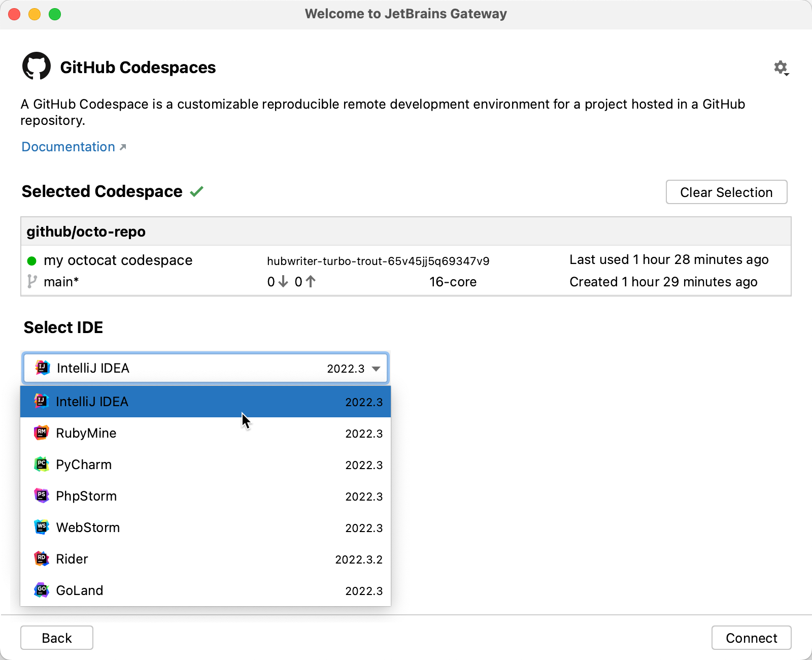Open the settings gear icon
Screen dimensions: 812x660
pyautogui.click(x=781, y=66)
